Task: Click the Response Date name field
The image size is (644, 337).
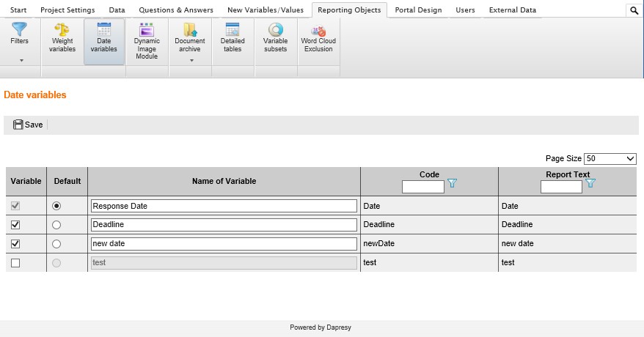Action: pos(223,206)
